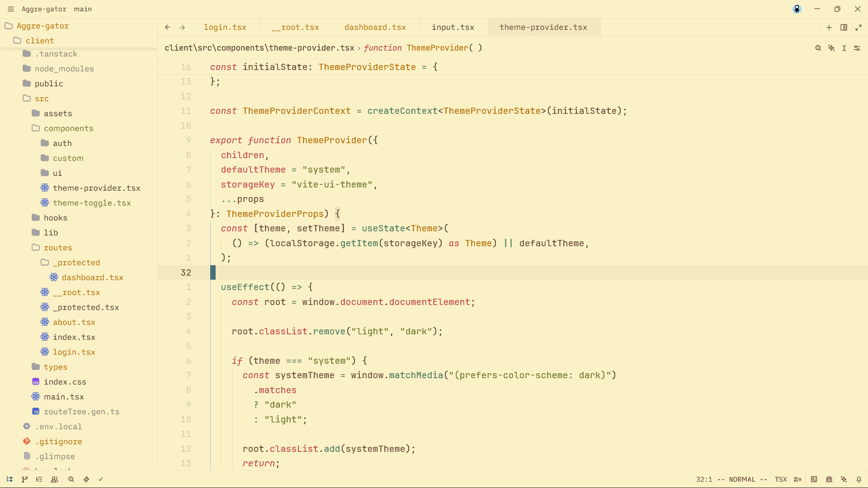
Task: Open buffer search magnifier in editor toolbar
Action: pyautogui.click(x=818, y=48)
